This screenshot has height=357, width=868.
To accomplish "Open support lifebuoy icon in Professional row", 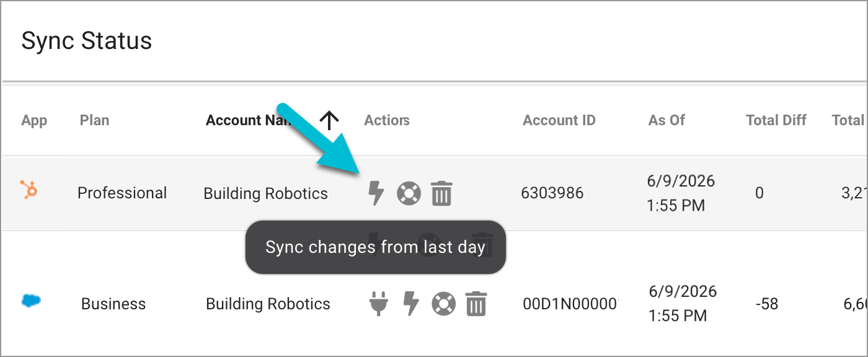I will pos(409,193).
